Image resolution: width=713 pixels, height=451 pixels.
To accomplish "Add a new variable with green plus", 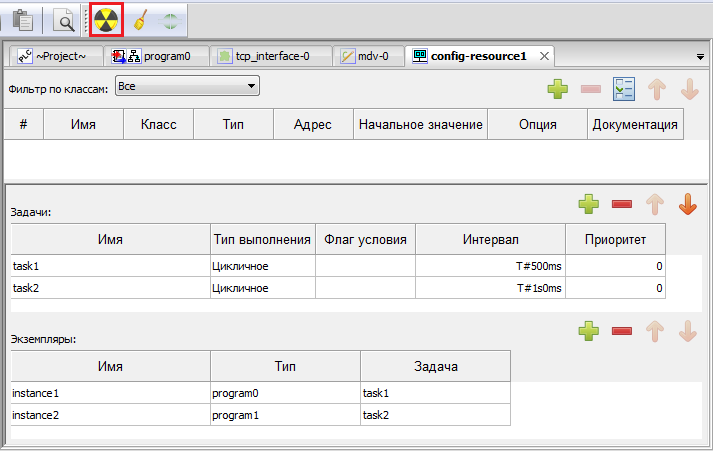I will [558, 90].
